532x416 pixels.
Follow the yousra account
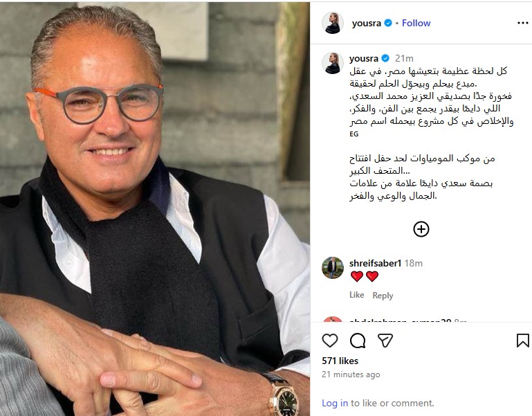coord(416,23)
